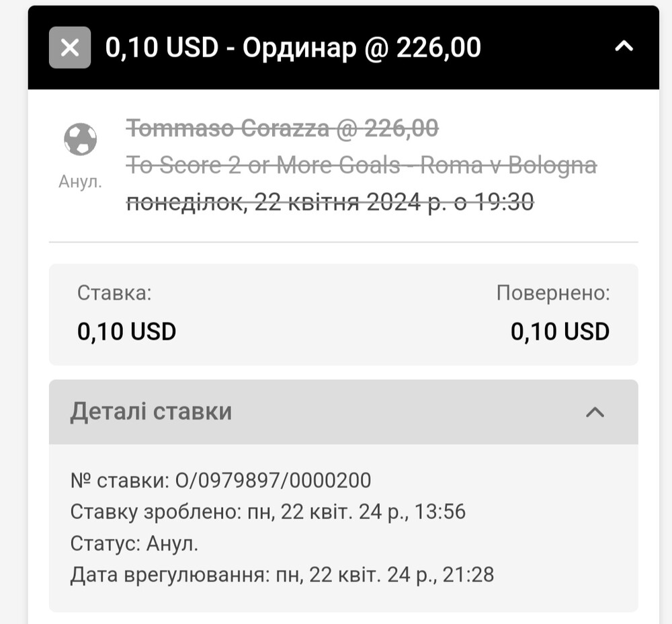Close the bet slip with X button

click(70, 47)
